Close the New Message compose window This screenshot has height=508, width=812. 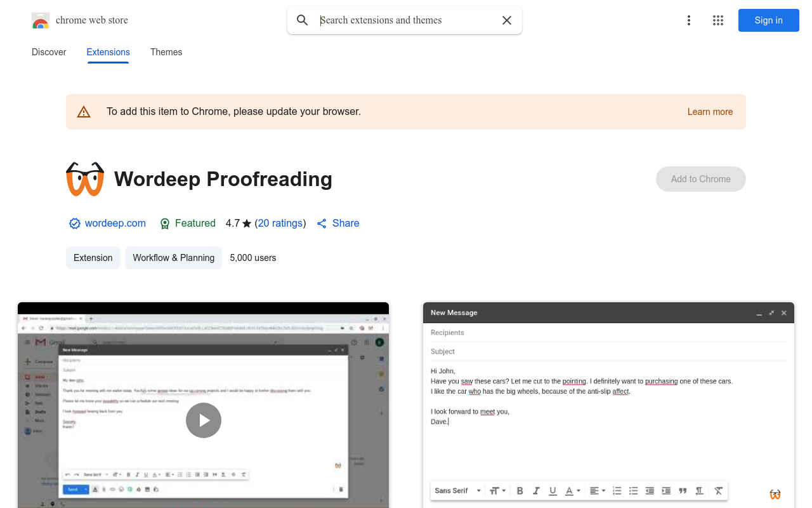pos(784,313)
